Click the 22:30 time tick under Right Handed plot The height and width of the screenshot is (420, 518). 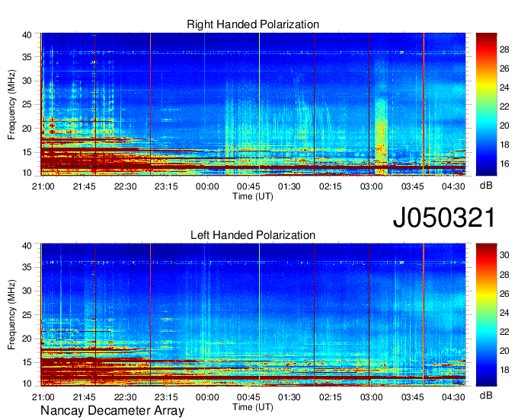pos(125,186)
